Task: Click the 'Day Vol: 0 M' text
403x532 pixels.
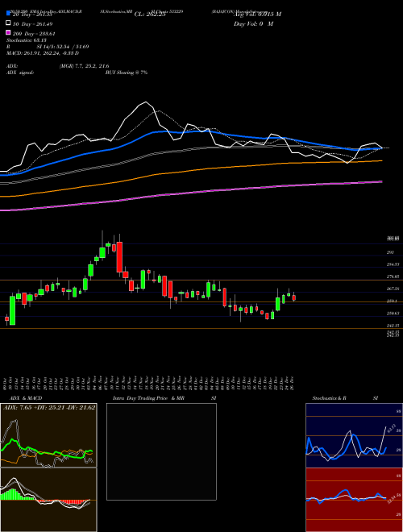Action: click(x=253, y=24)
